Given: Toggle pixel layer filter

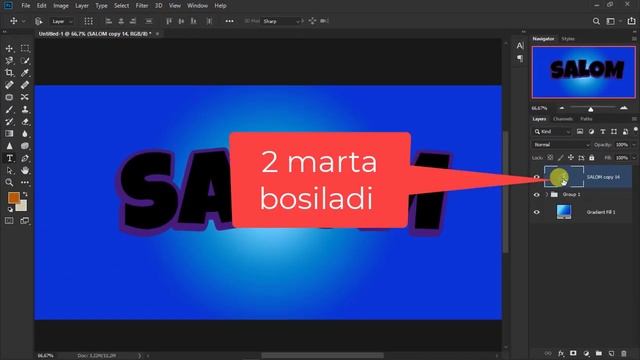Looking at the screenshot, I should coord(580,131).
